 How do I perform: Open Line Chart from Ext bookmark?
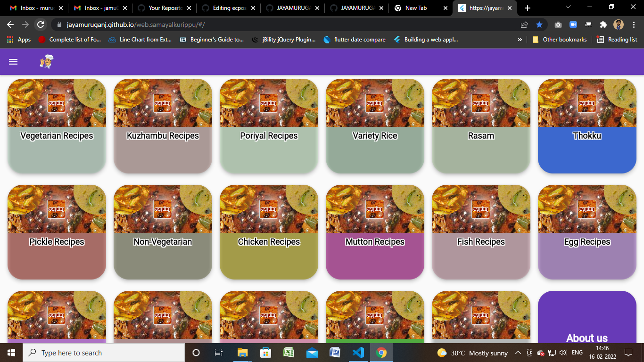(x=140, y=40)
